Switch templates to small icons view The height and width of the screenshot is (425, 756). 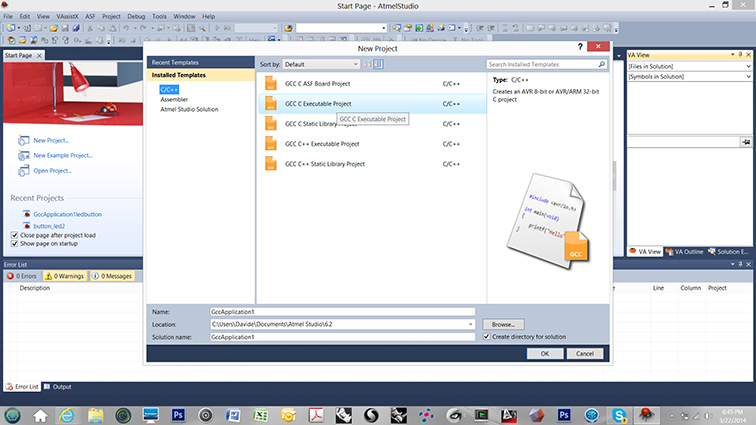pos(367,64)
